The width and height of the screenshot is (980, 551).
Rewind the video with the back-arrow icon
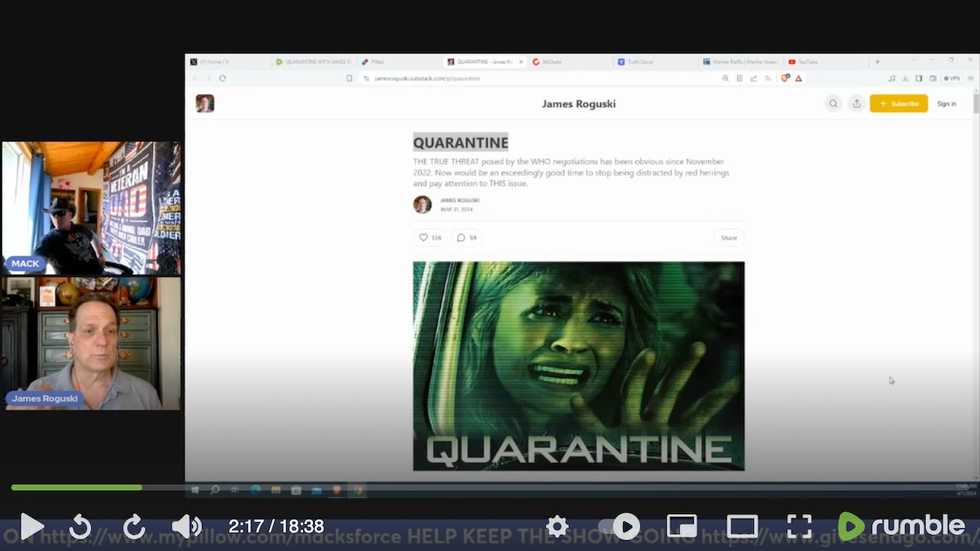(80, 527)
